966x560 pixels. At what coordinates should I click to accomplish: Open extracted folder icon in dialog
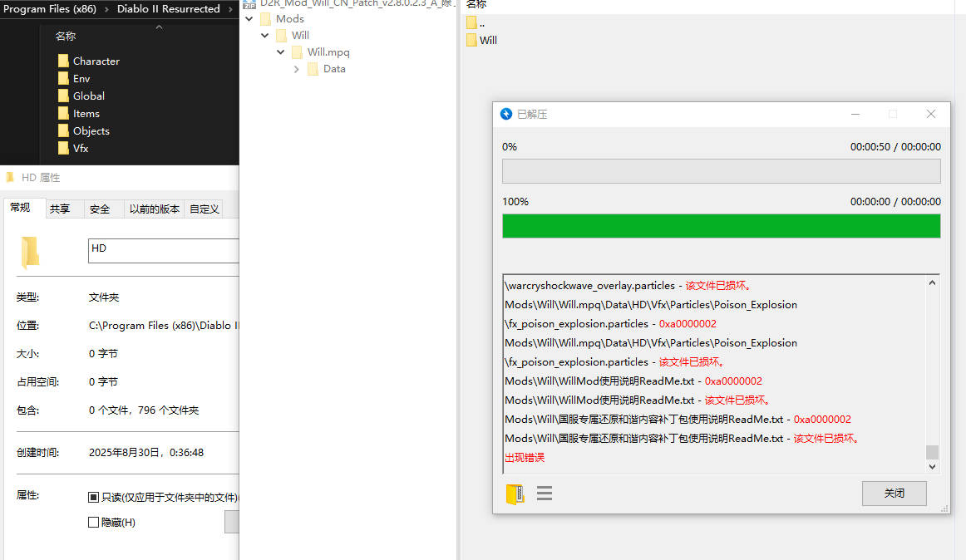(x=515, y=494)
